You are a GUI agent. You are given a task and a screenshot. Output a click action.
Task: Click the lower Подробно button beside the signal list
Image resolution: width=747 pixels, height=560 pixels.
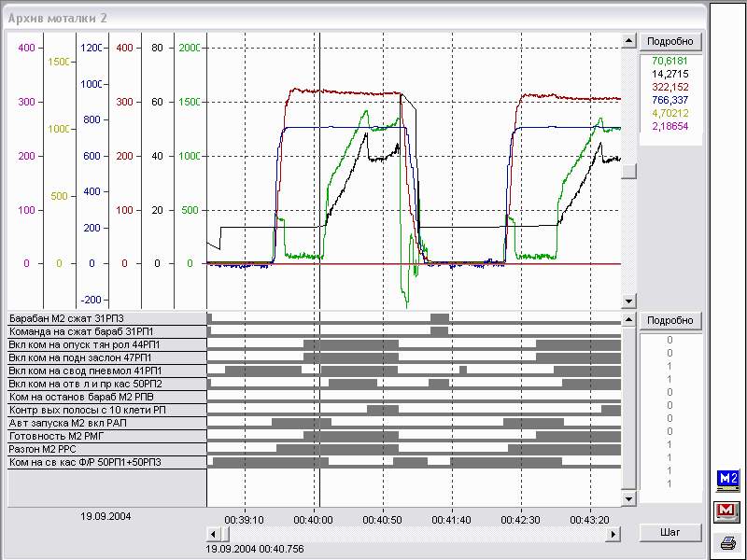click(670, 321)
